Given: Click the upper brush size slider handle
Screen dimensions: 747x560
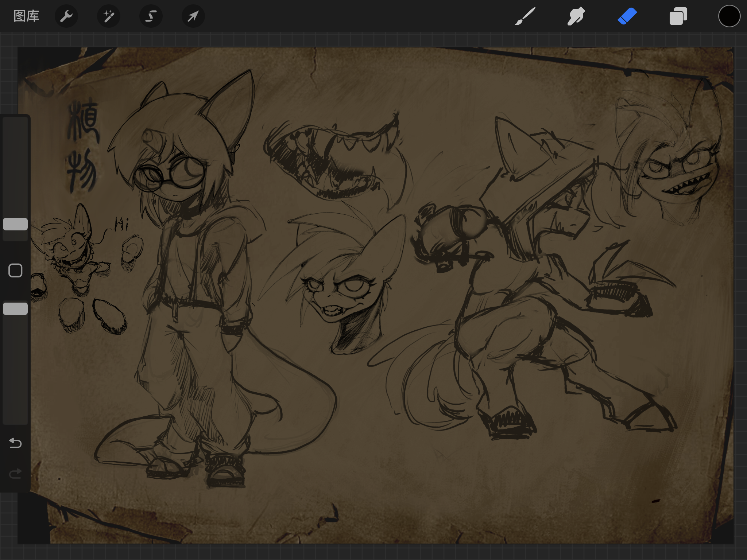Looking at the screenshot, I should pos(15,224).
